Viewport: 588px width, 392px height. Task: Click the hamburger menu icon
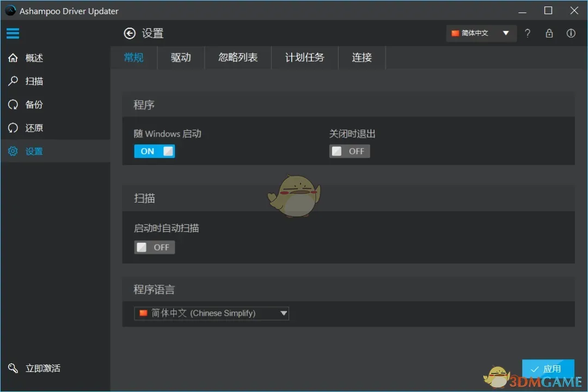point(13,33)
